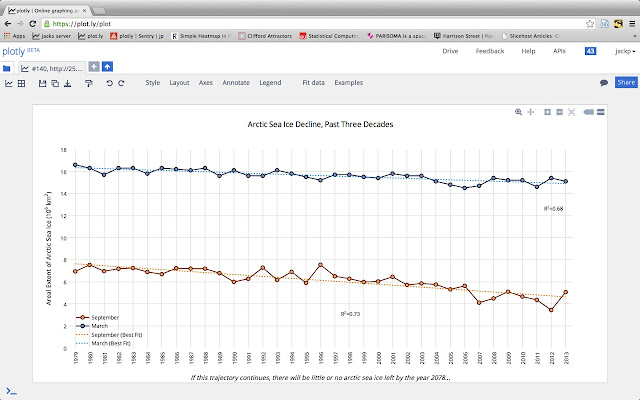Image resolution: width=640 pixels, height=400 pixels.
Task: Open the data grid view icon
Action: [x=21, y=83]
